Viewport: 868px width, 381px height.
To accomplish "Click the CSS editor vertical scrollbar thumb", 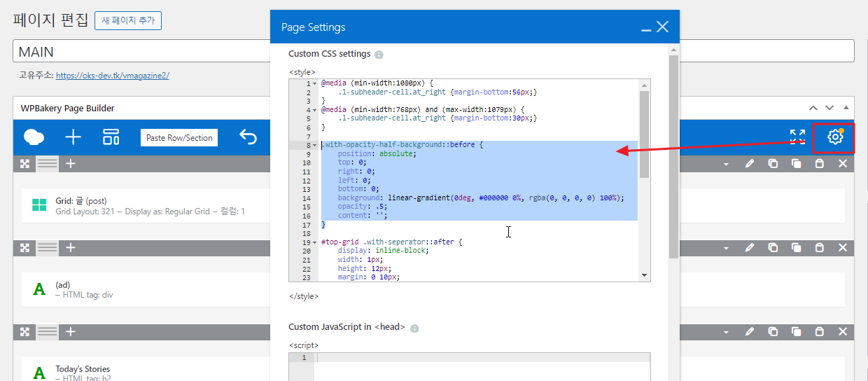I will pos(644,133).
